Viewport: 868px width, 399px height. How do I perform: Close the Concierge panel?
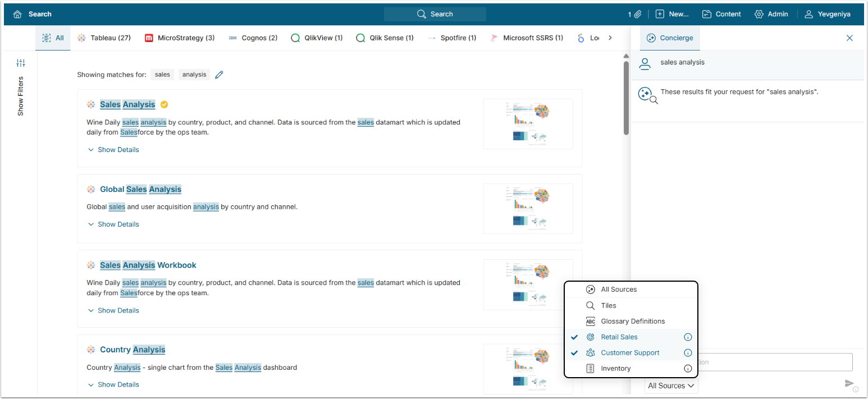pyautogui.click(x=849, y=38)
